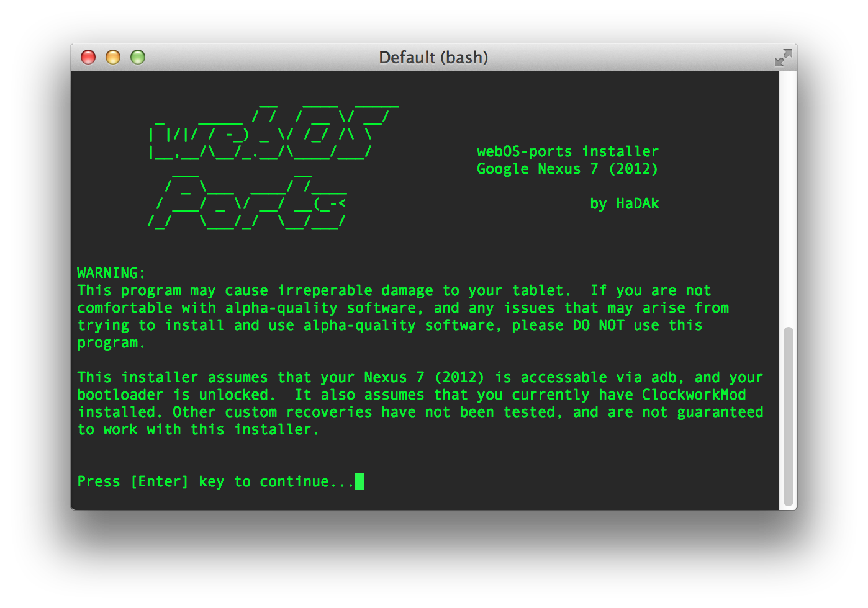868x608 pixels.
Task: Click the line starting "comfortable with alpha-quality"
Action: 403,308
